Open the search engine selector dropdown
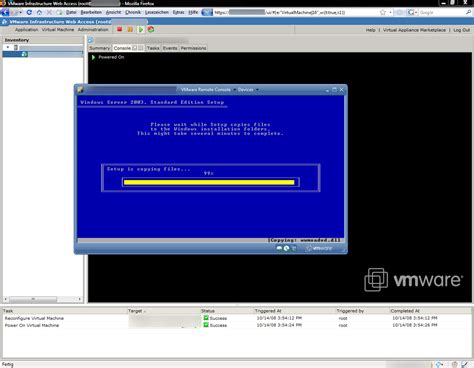Viewport: 474px width, 368px height. pyautogui.click(x=412, y=12)
